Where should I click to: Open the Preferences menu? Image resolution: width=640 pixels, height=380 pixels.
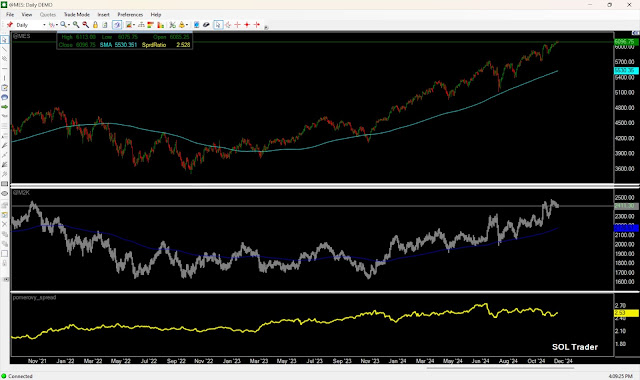point(130,15)
